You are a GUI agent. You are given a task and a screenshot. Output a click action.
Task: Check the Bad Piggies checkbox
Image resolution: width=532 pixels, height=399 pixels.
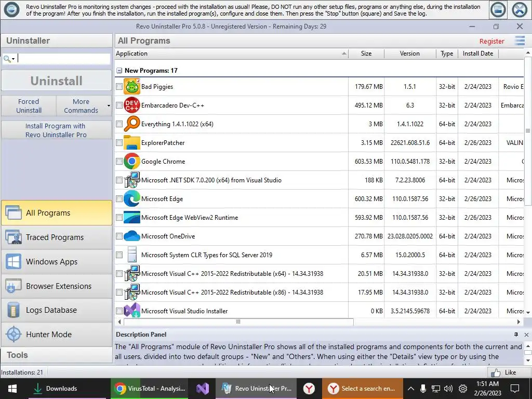[x=119, y=87]
